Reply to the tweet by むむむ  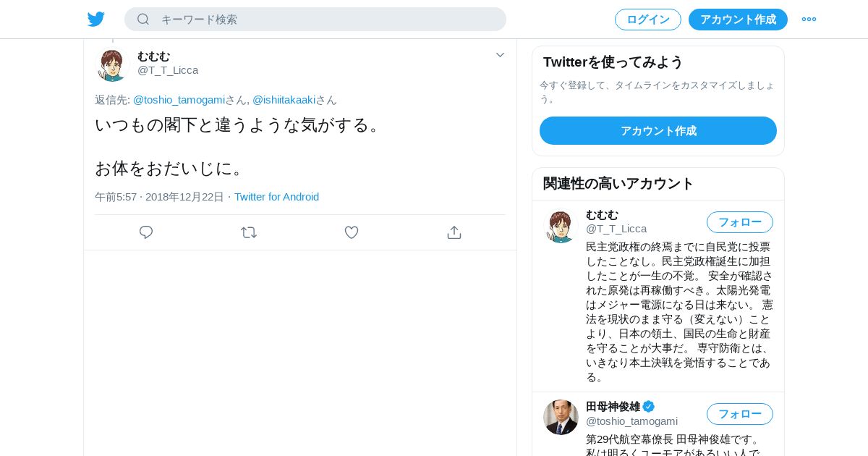click(146, 232)
